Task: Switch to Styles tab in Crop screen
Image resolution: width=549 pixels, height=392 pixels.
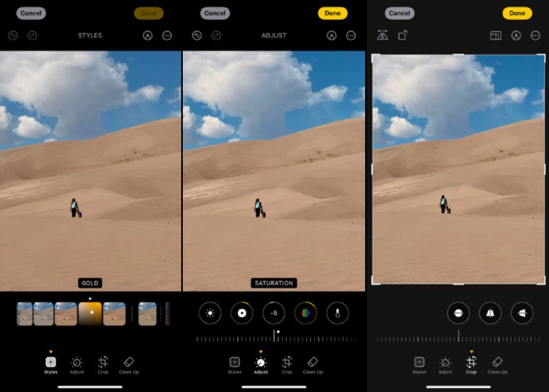Action: coord(419,365)
